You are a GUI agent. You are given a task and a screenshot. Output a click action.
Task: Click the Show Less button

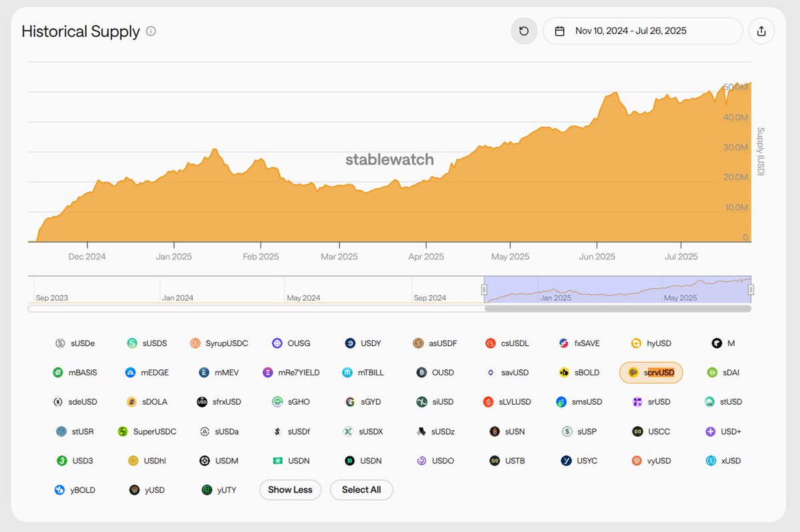[x=290, y=490]
